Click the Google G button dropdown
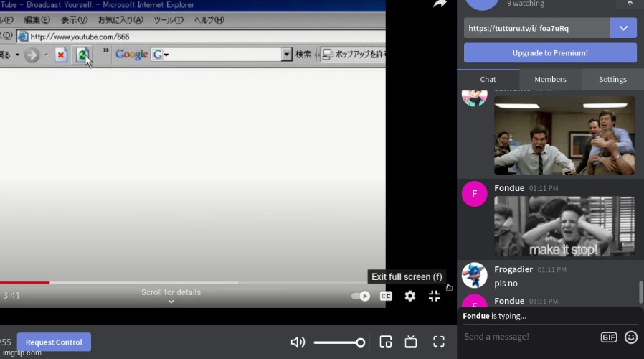The width and height of the screenshot is (644, 359). pyautogui.click(x=160, y=55)
